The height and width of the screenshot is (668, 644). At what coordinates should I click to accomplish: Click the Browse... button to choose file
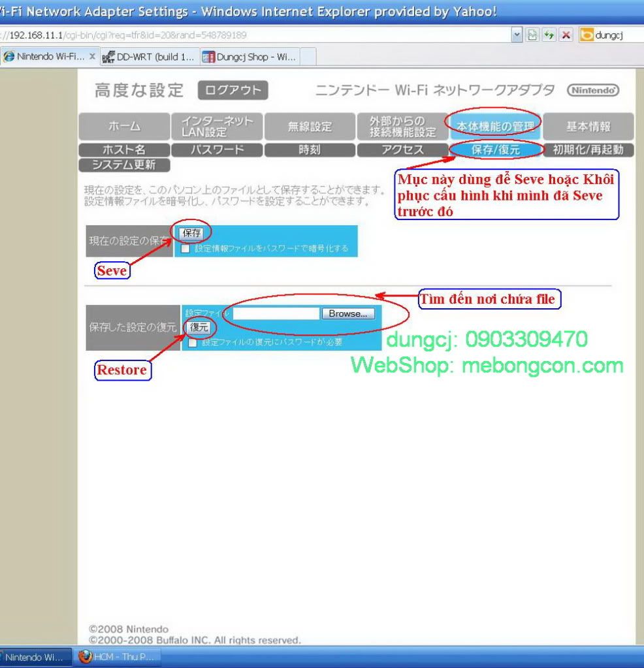coord(347,313)
